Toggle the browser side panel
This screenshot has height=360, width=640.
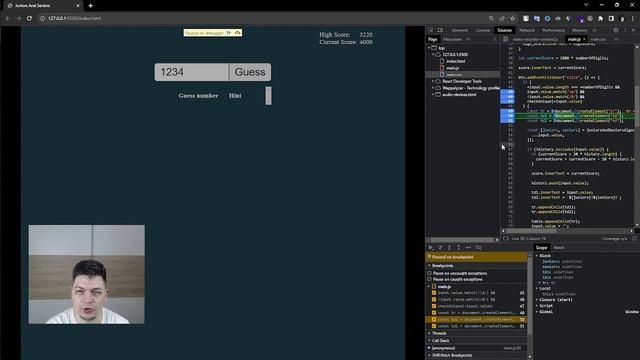click(611, 18)
